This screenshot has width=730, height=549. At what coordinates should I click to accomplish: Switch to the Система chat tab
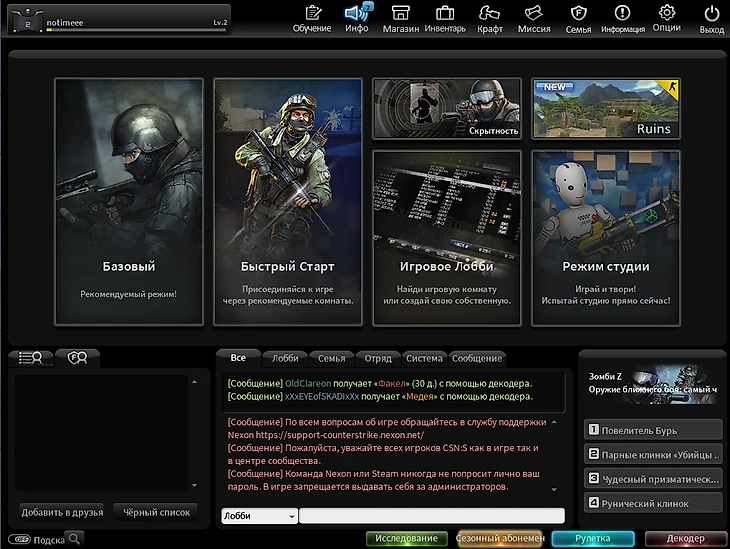pyautogui.click(x=424, y=358)
